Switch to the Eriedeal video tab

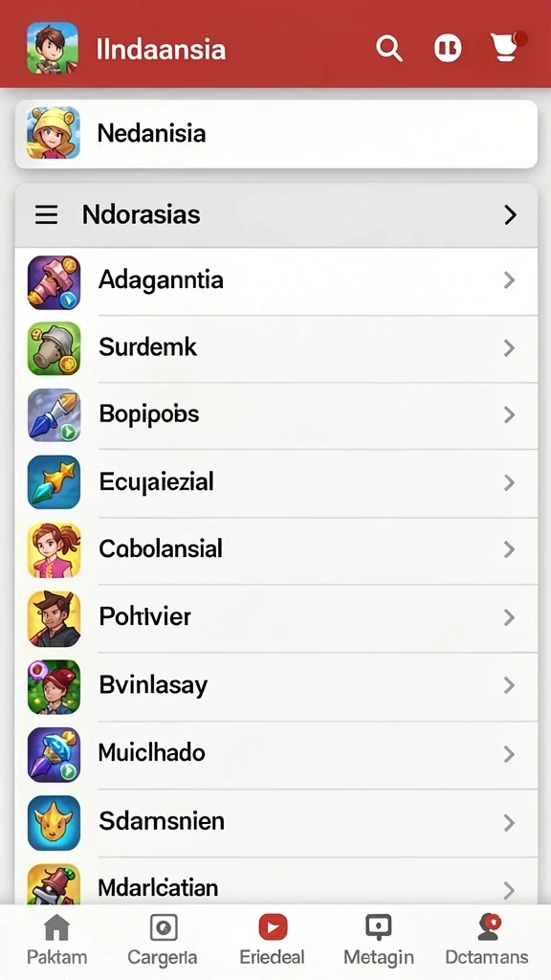[x=273, y=940]
